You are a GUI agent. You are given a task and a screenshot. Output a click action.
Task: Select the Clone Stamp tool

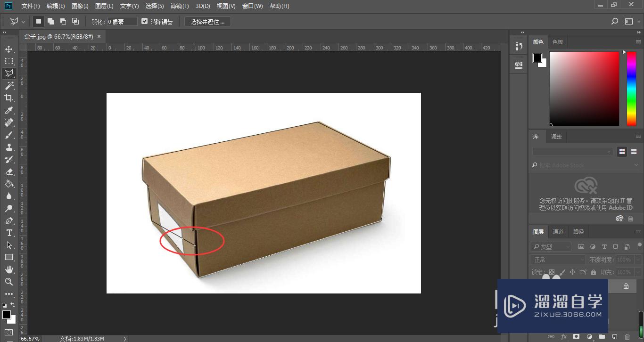click(x=9, y=147)
